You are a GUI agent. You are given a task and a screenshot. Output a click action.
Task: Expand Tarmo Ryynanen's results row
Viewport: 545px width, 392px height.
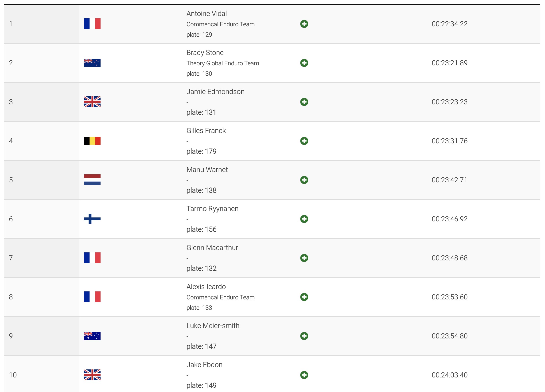(304, 219)
